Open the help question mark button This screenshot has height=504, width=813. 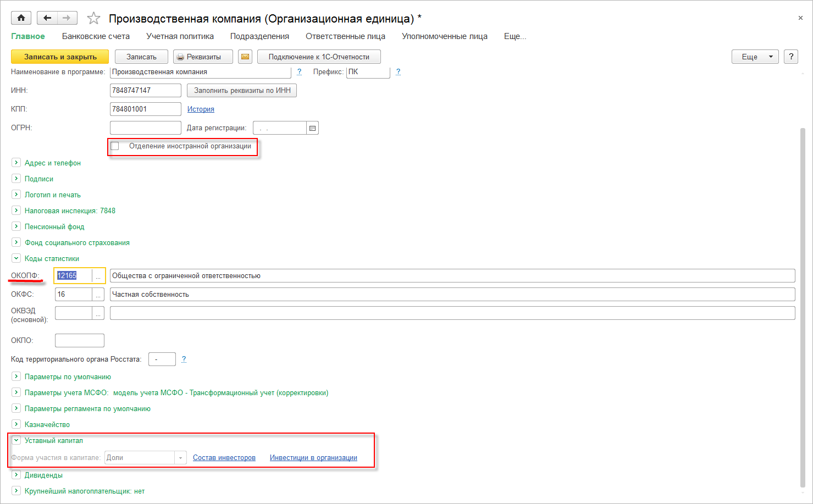point(791,57)
